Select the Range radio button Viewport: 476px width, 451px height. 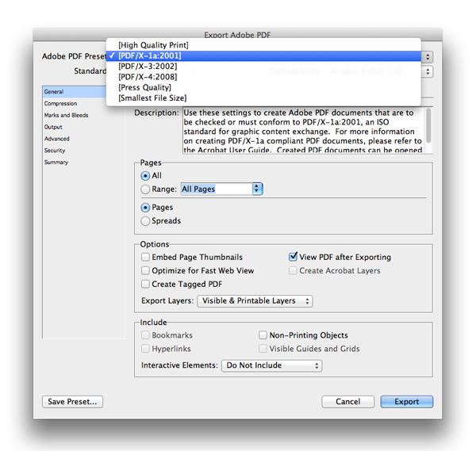click(x=145, y=189)
